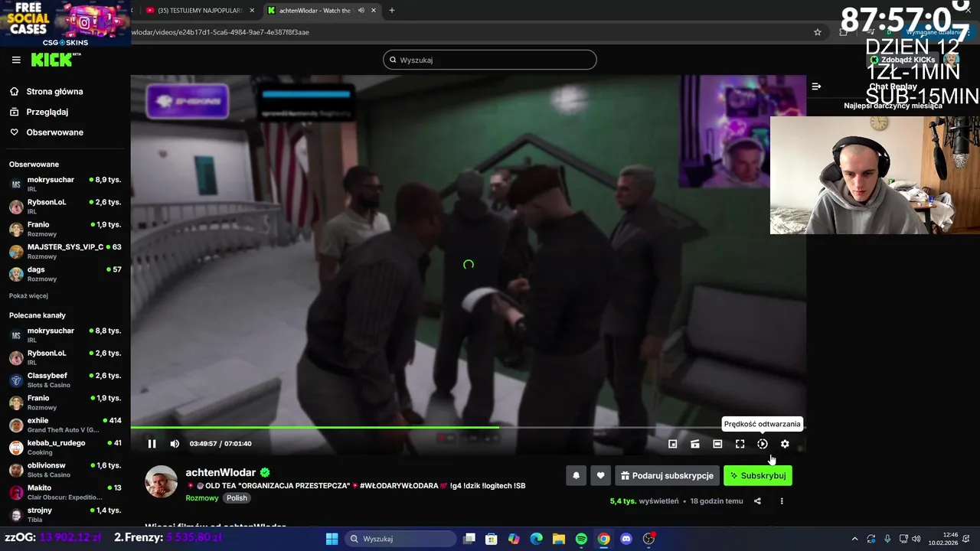Open the Kick hamburger menu

pyautogui.click(x=16, y=60)
